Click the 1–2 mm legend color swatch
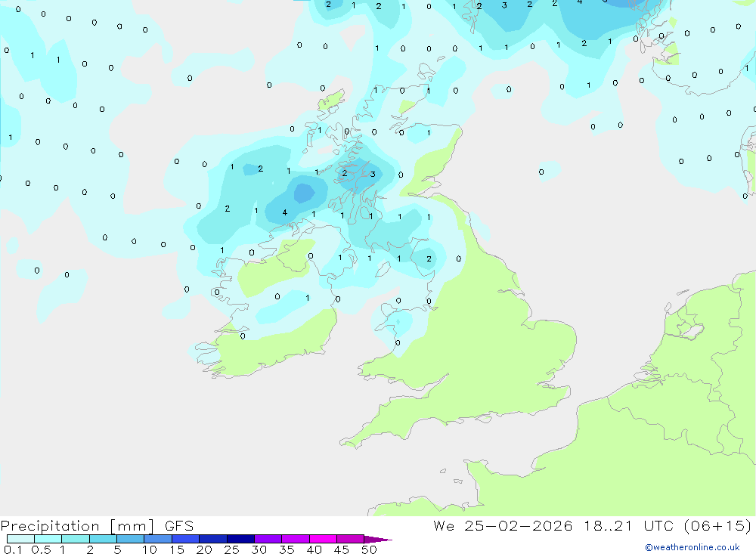Viewport: 756px width, 554px height. coord(76,539)
